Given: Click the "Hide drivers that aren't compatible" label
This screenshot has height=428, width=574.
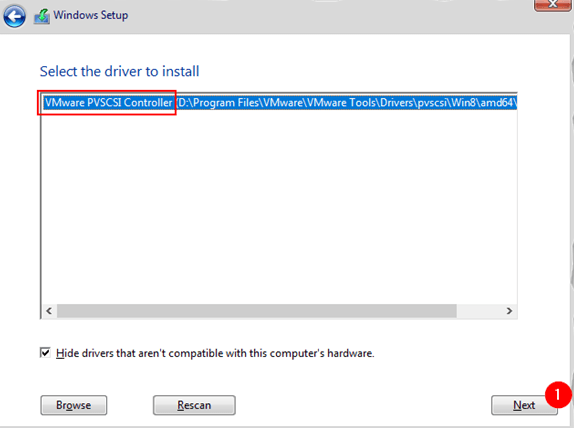Looking at the screenshot, I should point(215,353).
